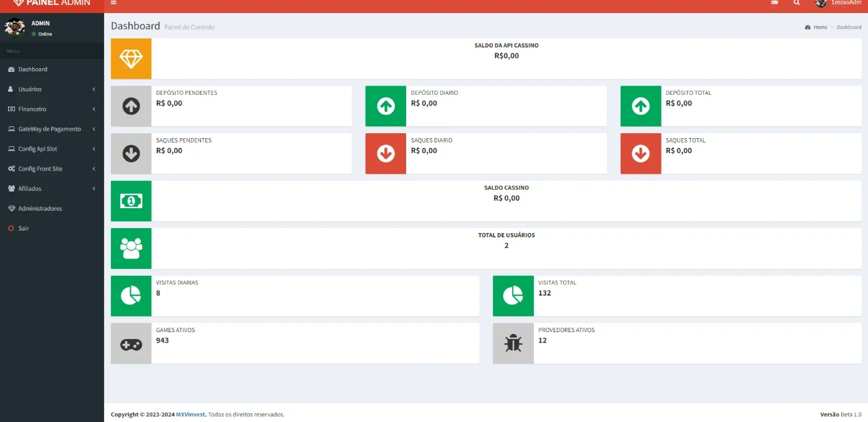Click the red down-arrow icon for Saques Total
Viewport: 868px width, 422px height.
pyautogui.click(x=640, y=154)
